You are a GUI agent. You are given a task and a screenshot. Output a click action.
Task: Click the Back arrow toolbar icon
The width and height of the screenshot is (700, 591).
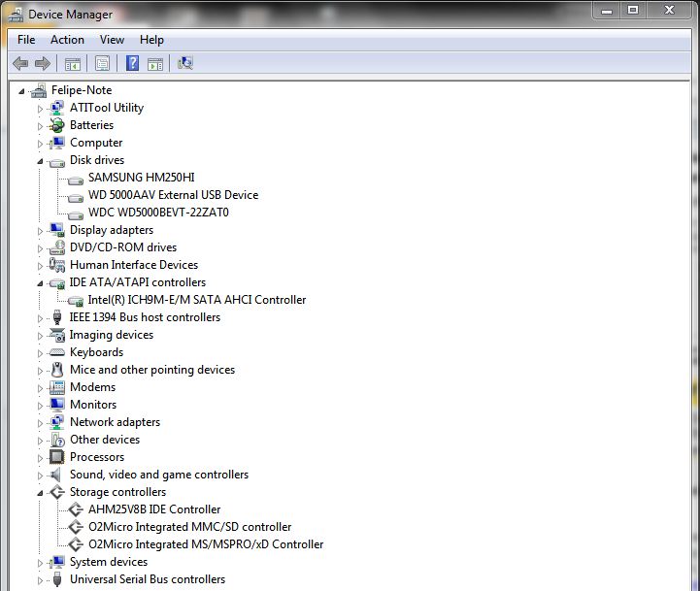click(x=20, y=63)
